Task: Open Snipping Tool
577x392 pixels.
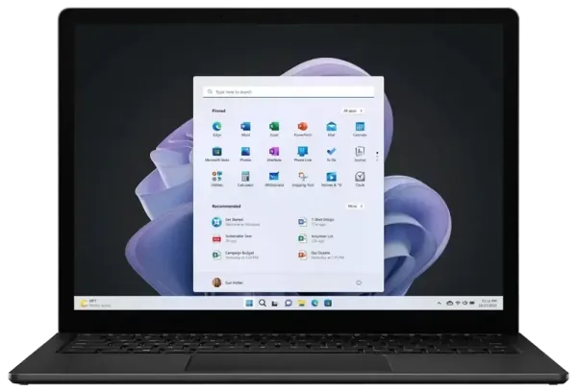Action: pos(303,177)
